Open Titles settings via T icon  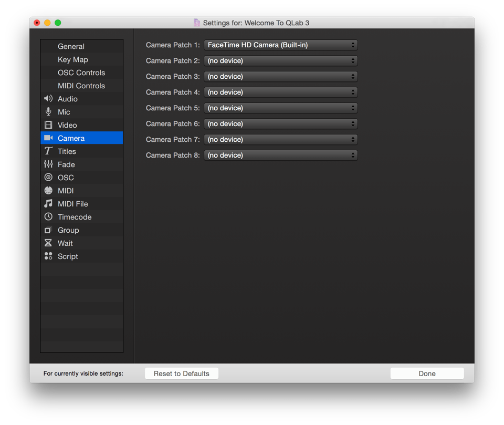click(x=48, y=151)
